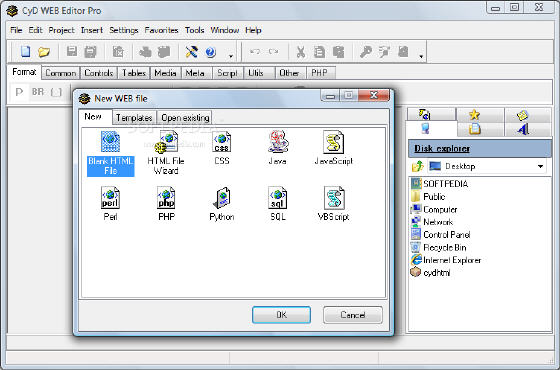Screen dimensions: 560x370
Task: Select Recycle Bin in Disk explorer
Action: (x=445, y=247)
